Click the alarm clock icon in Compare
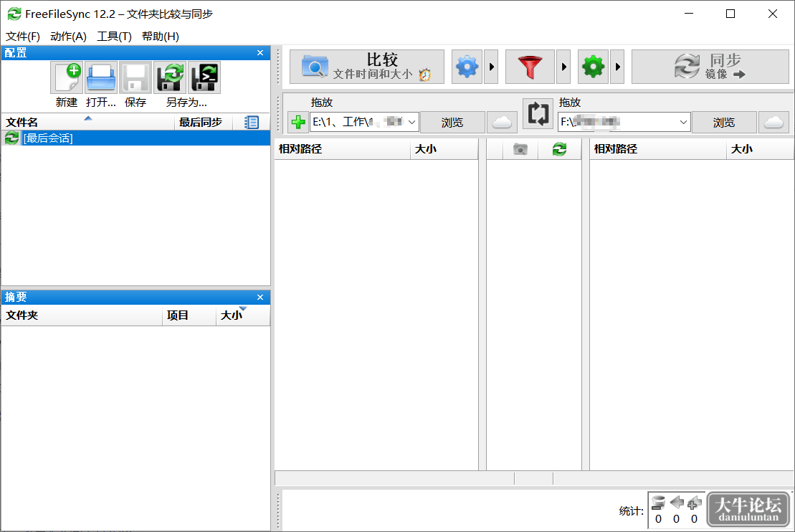795x532 pixels. (x=425, y=75)
